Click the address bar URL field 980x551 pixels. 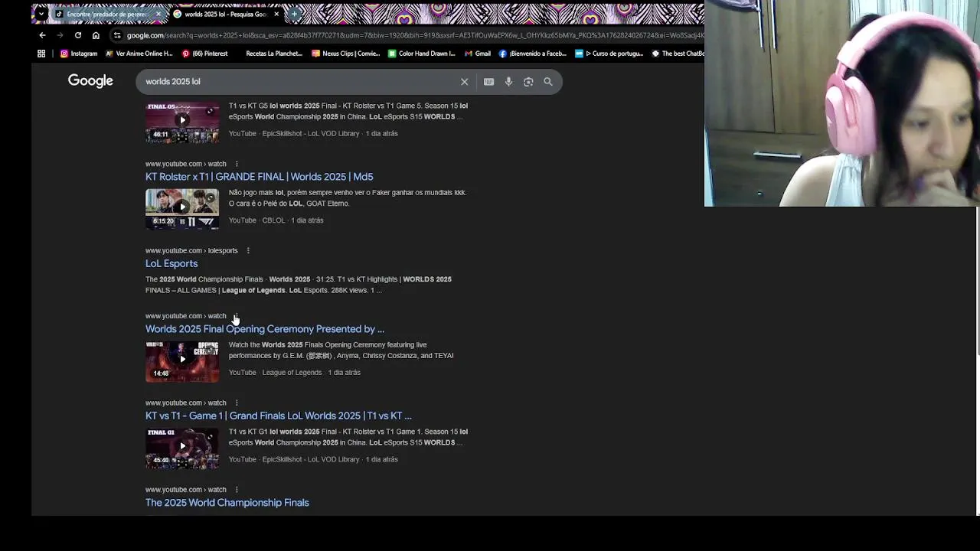coord(413,35)
